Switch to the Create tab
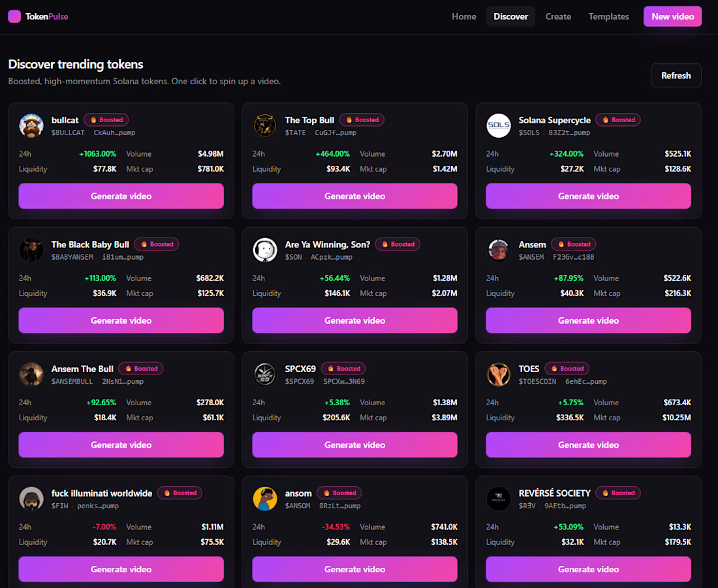Image resolution: width=718 pixels, height=588 pixels. pyautogui.click(x=558, y=16)
